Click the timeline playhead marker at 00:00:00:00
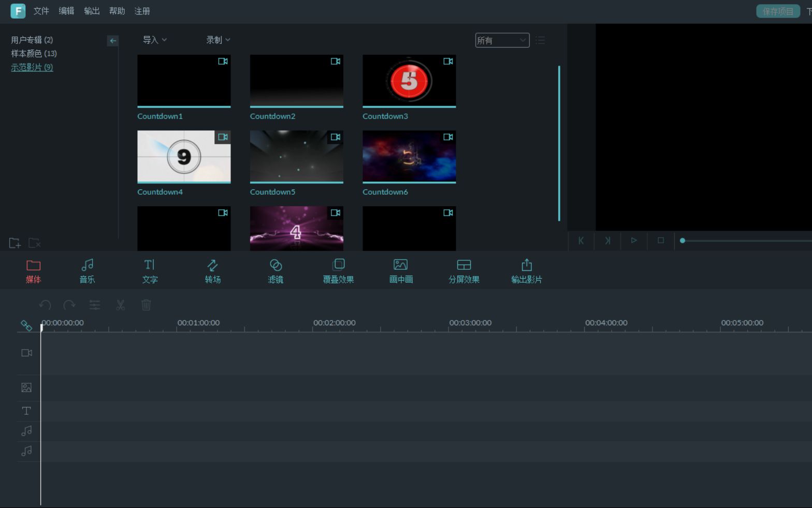812x508 pixels. click(41, 327)
